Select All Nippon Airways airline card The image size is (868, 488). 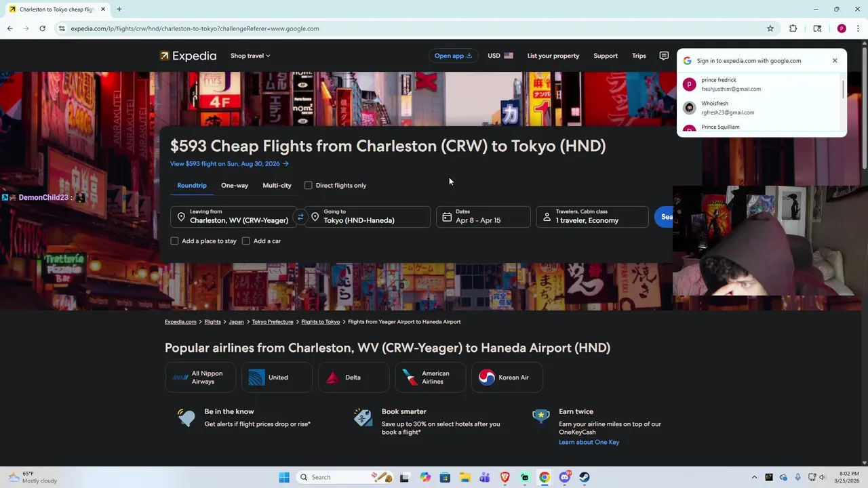(200, 378)
